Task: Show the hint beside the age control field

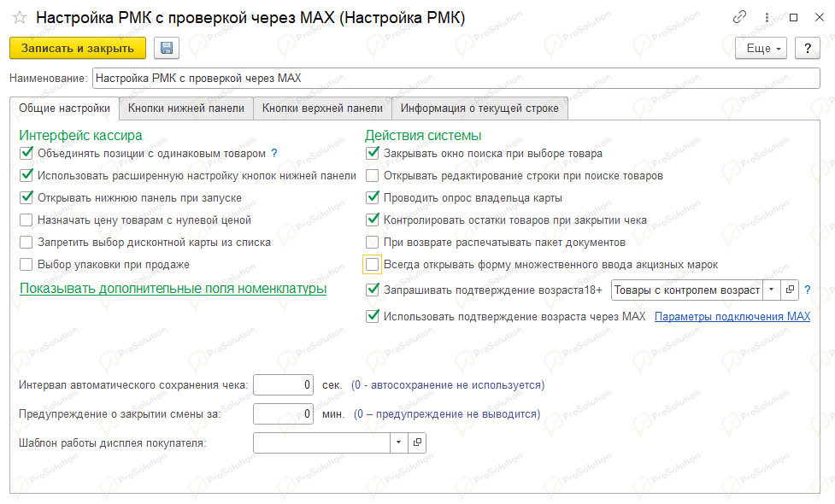Action: click(x=808, y=290)
